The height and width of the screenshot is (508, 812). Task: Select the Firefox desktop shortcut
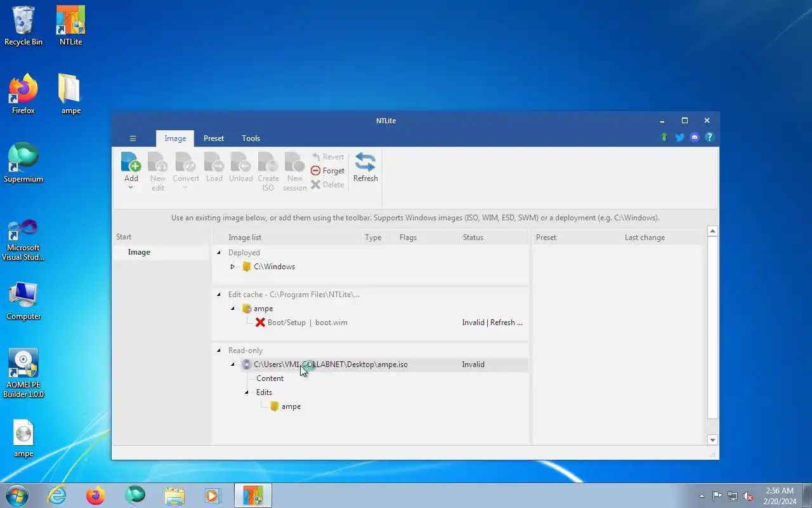pos(23,95)
